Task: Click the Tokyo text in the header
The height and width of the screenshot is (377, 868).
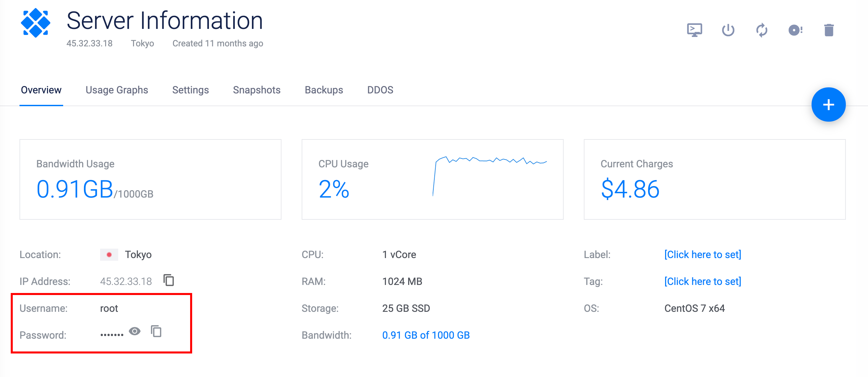Action: pyautogui.click(x=142, y=43)
